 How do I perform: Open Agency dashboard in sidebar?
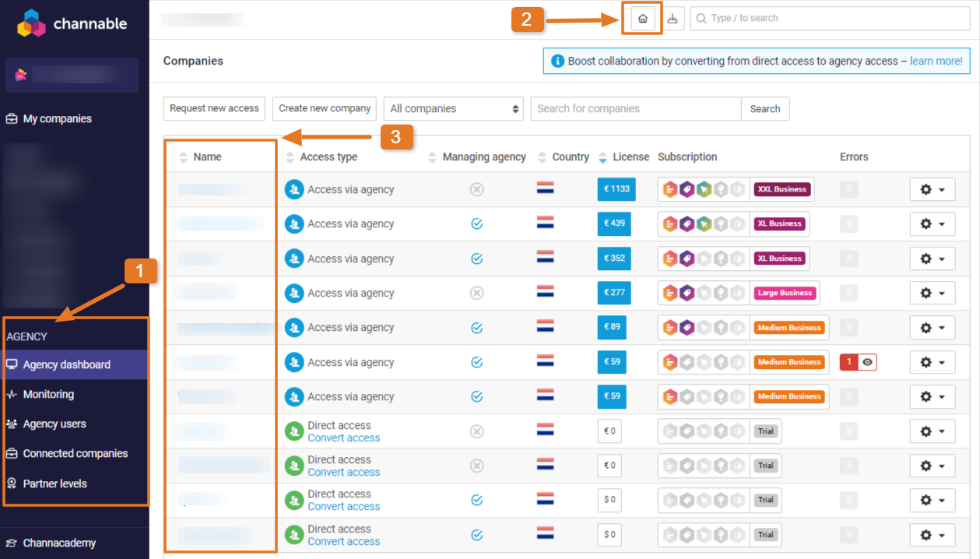(67, 364)
